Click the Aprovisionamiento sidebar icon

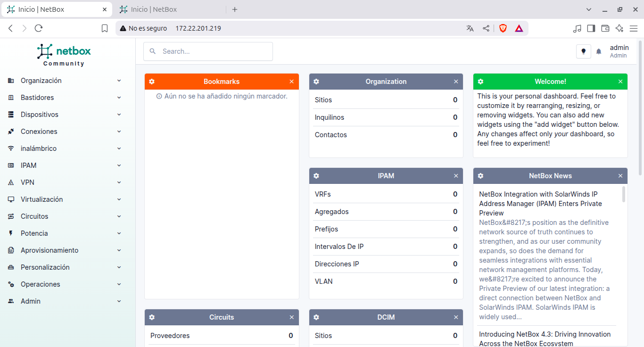click(x=11, y=250)
